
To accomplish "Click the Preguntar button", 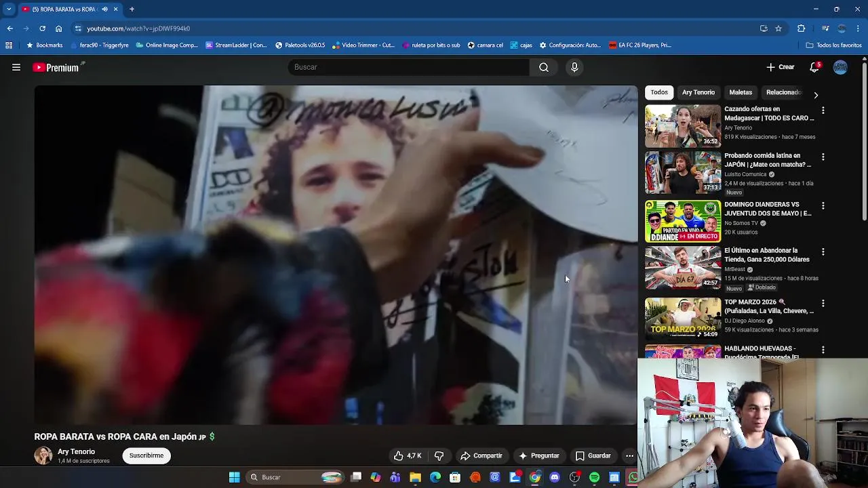I will point(539,455).
